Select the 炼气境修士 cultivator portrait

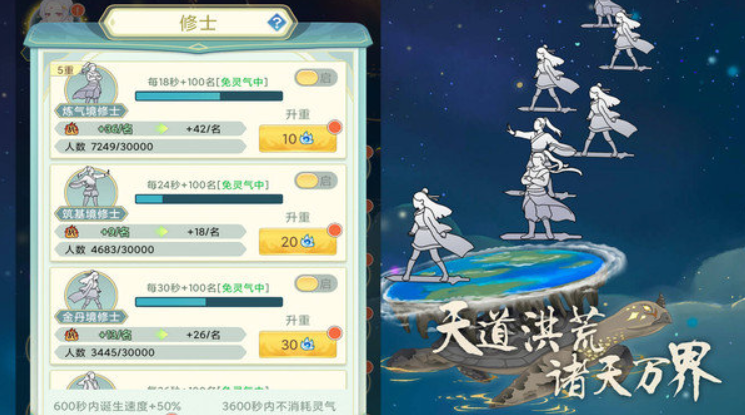tap(91, 85)
